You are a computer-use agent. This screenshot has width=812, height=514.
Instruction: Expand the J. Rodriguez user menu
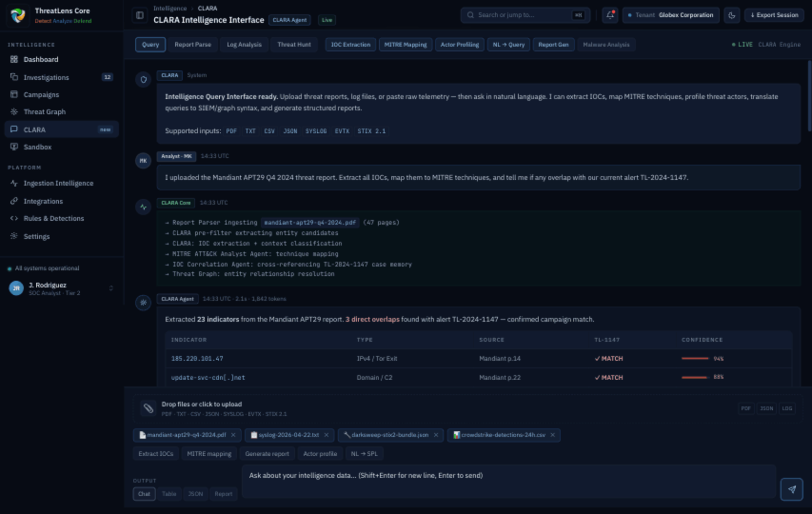[111, 288]
